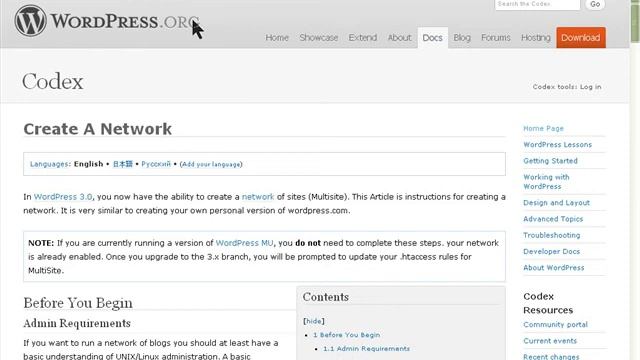This screenshot has width=640, height=360.
Task: Jump to 1.1 Admin Requirements section
Action: 366,349
